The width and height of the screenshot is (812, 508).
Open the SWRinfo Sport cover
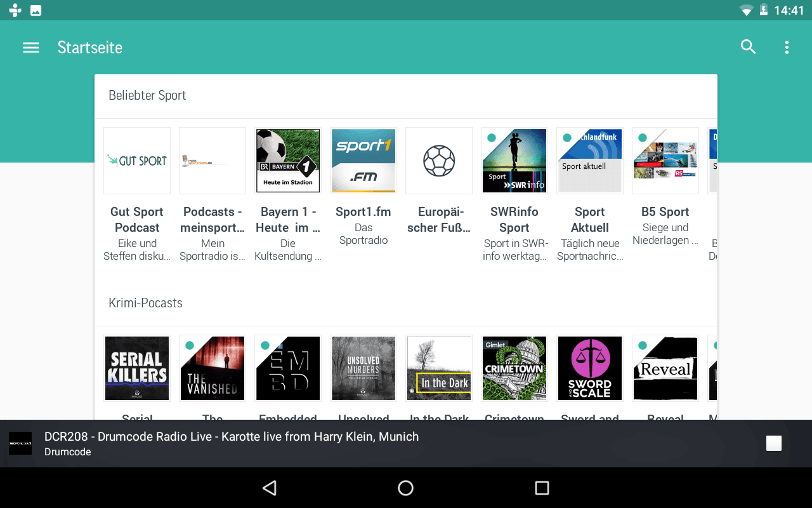coord(514,161)
